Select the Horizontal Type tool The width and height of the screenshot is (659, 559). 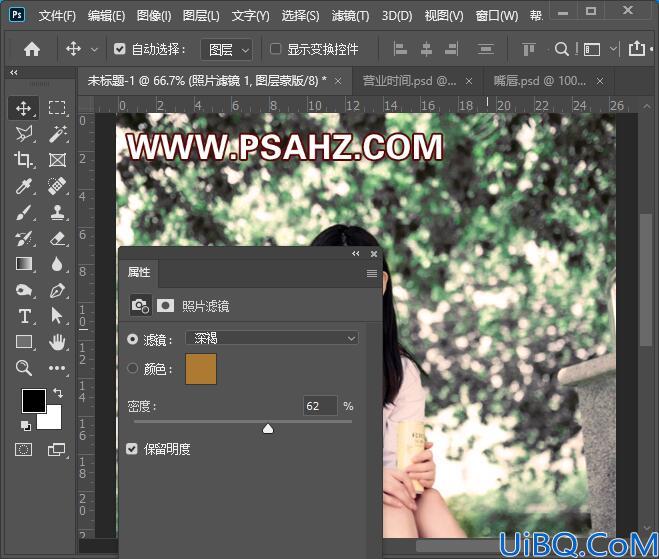point(23,316)
